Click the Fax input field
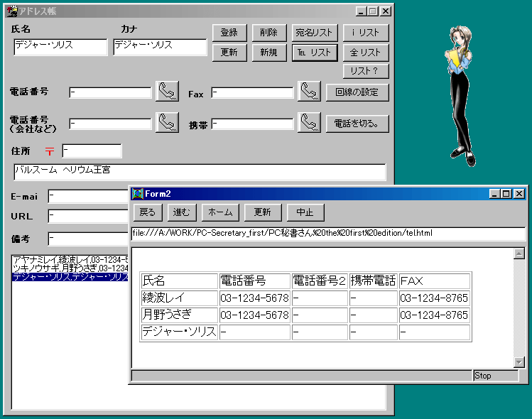 coord(252,92)
